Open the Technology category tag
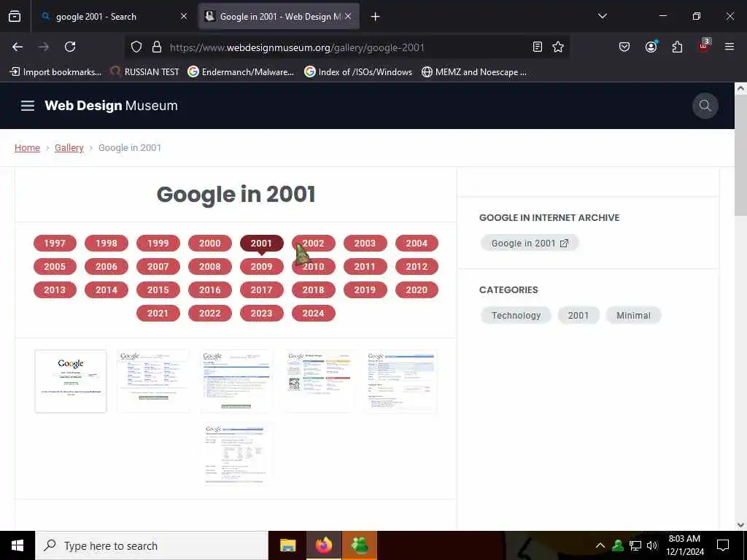The height and width of the screenshot is (560, 747). (516, 315)
